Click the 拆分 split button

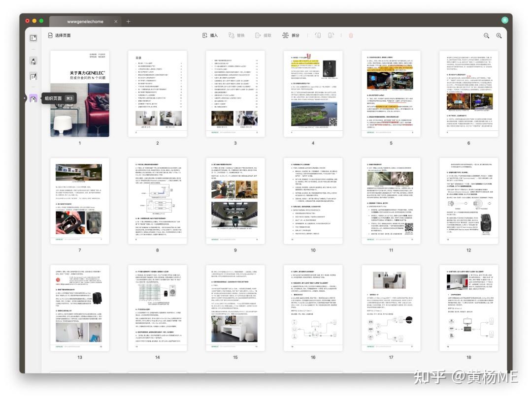pyautogui.click(x=291, y=35)
